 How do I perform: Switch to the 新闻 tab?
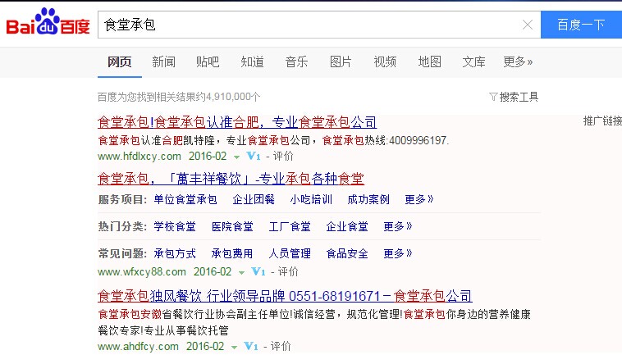pos(163,61)
